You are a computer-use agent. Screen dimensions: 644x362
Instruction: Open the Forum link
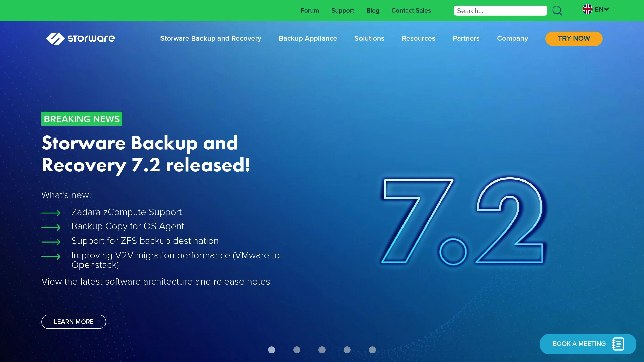310,11
